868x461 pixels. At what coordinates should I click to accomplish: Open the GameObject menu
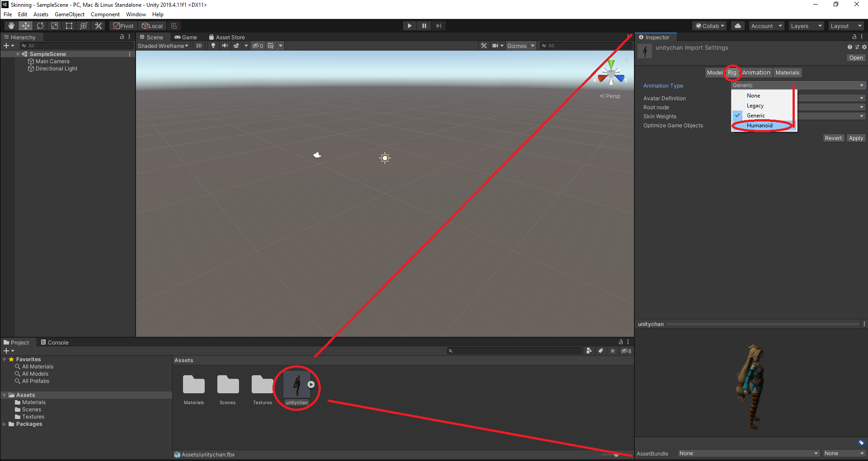[69, 14]
